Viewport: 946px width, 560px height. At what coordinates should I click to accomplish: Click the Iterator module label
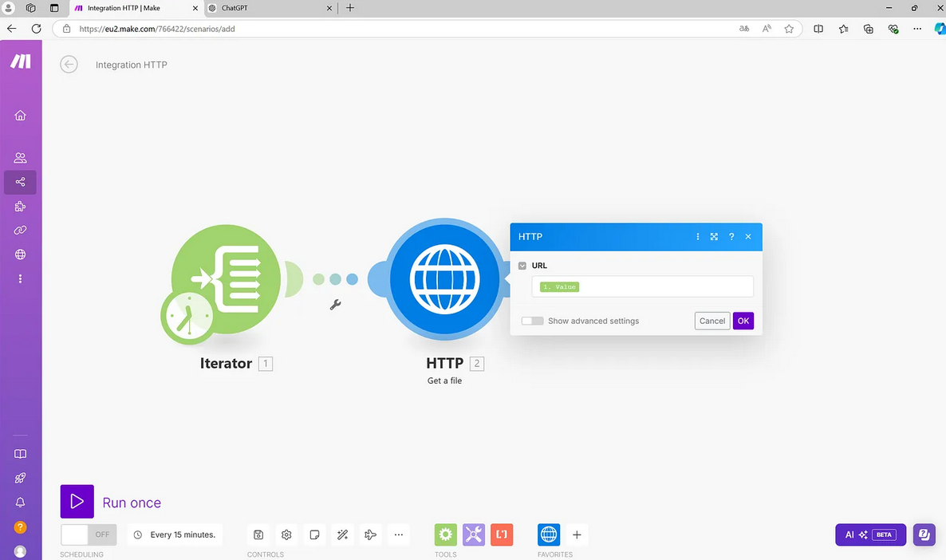point(227,363)
